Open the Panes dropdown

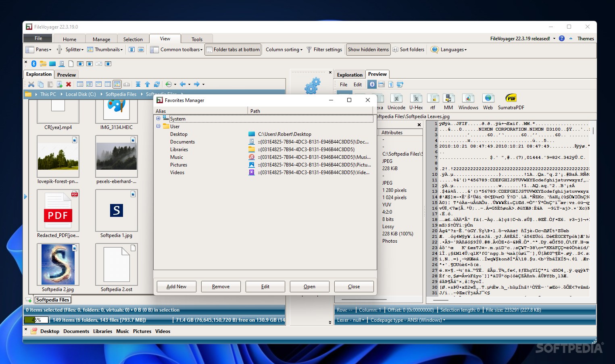[39, 50]
